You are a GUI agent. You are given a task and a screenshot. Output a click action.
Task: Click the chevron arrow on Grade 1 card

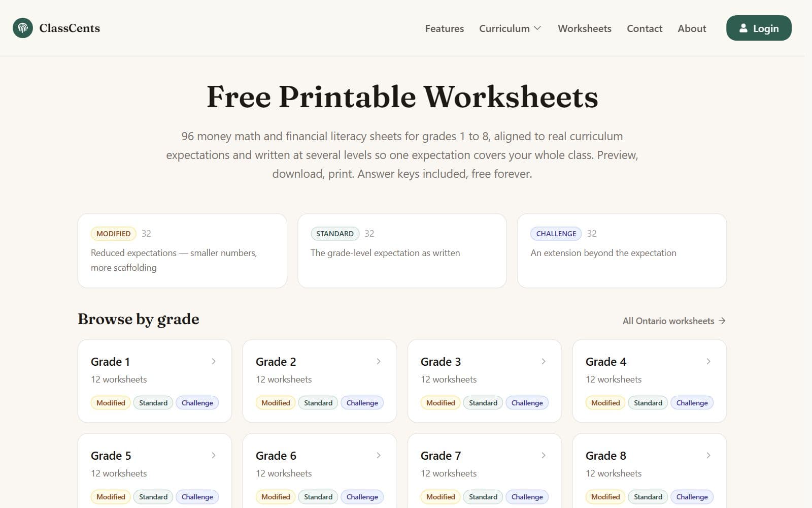(214, 361)
